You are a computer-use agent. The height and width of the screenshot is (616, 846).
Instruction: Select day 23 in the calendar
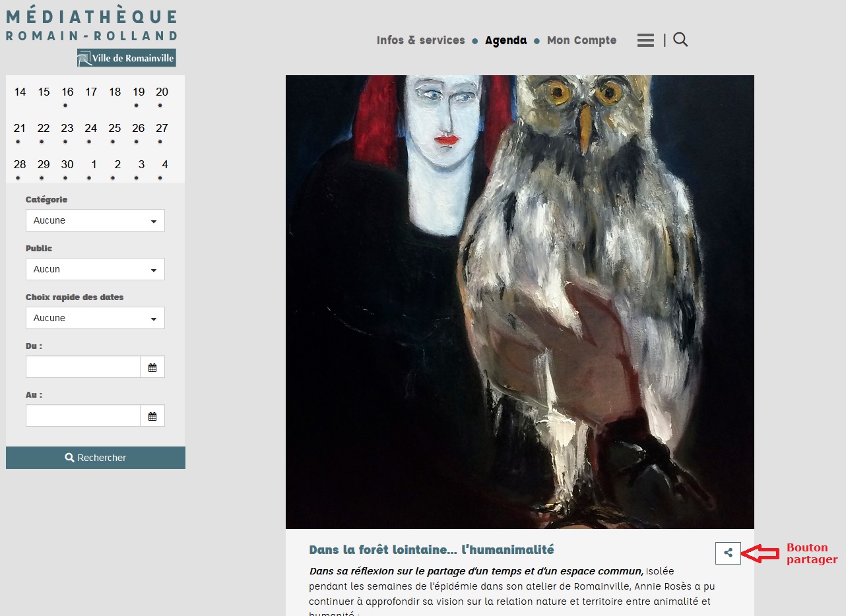(x=67, y=129)
